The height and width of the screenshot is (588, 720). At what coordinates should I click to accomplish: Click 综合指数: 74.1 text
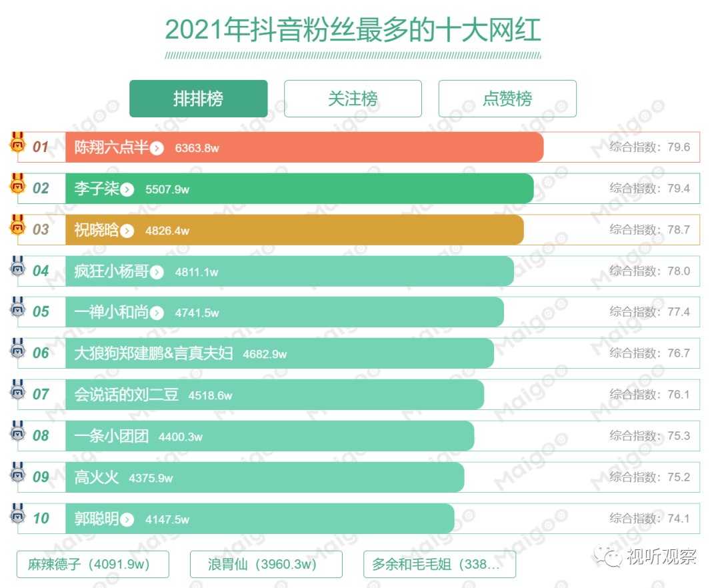point(650,518)
